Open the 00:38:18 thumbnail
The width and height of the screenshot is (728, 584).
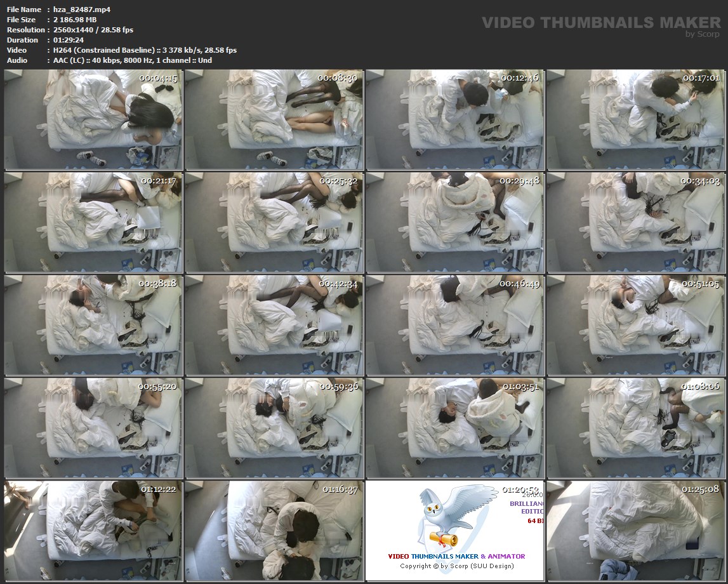point(94,325)
